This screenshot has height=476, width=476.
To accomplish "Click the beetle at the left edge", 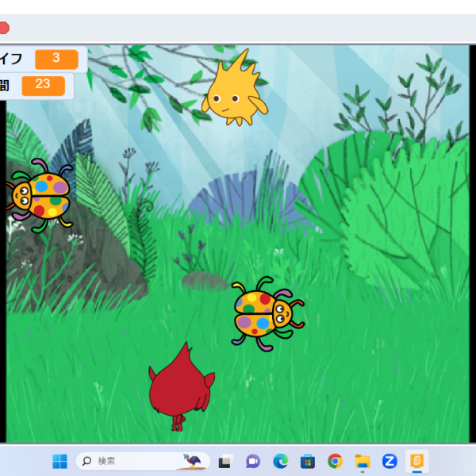I will (37, 194).
